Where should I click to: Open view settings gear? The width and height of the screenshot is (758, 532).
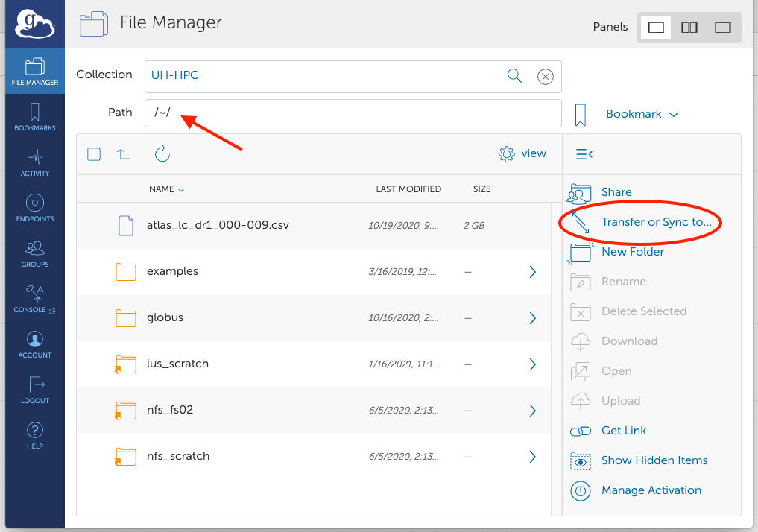point(507,153)
